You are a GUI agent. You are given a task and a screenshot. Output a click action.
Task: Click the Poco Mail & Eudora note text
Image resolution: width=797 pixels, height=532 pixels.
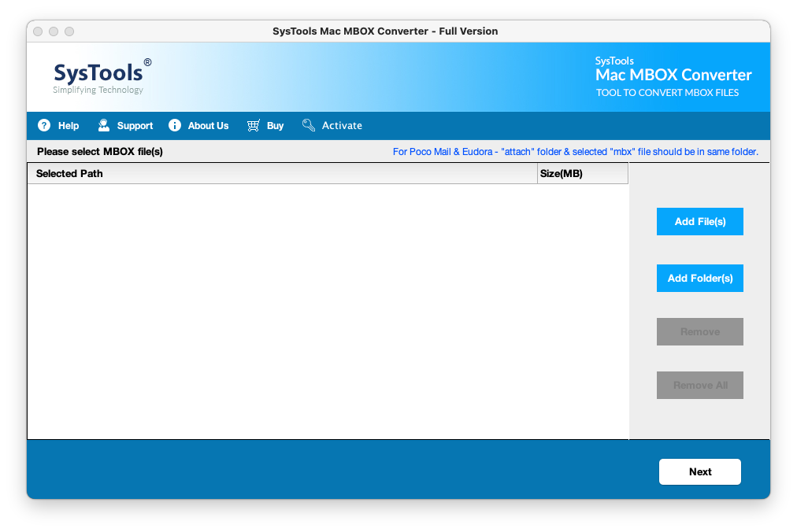tap(576, 151)
